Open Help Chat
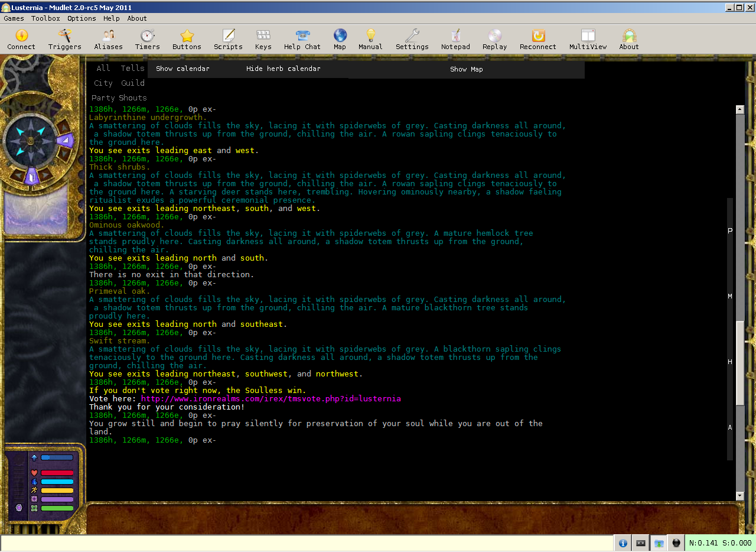This screenshot has width=756, height=552. tap(302, 40)
